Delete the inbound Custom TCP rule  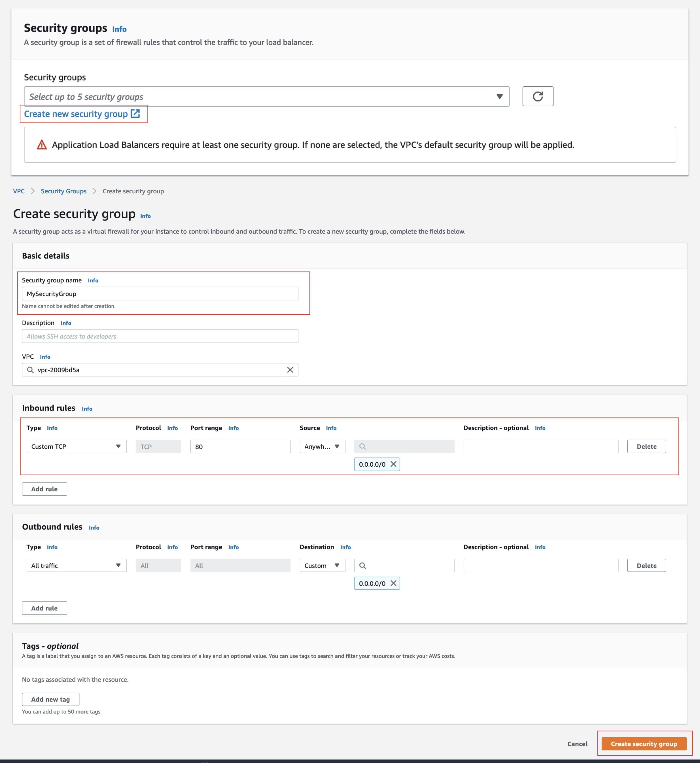646,446
